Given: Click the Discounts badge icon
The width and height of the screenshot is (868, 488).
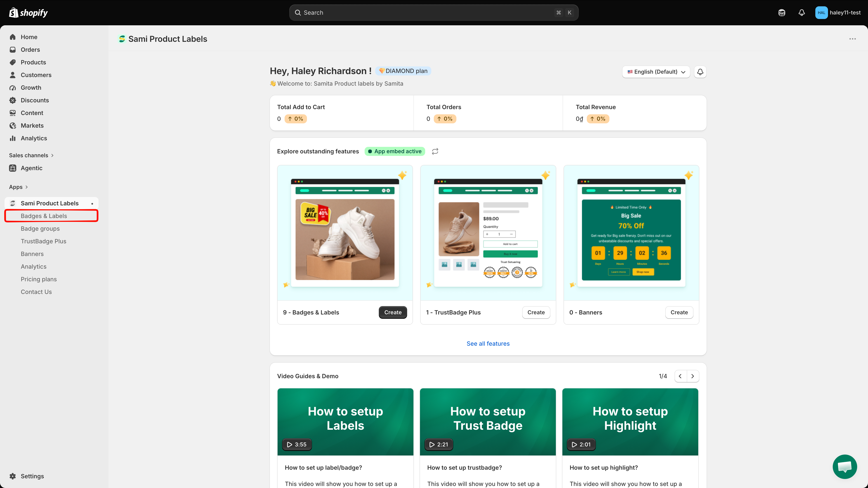Looking at the screenshot, I should click(13, 100).
